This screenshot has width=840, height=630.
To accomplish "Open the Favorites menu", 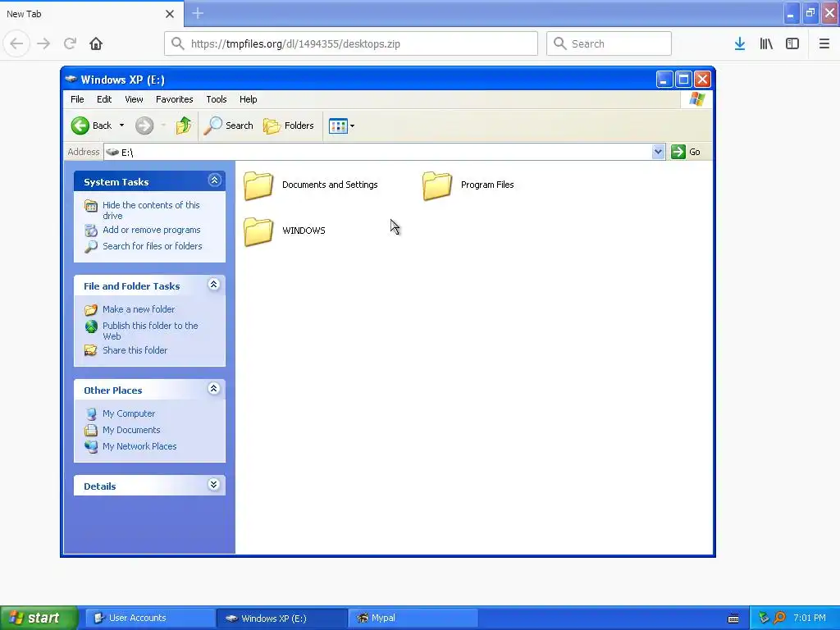I will coord(174,99).
